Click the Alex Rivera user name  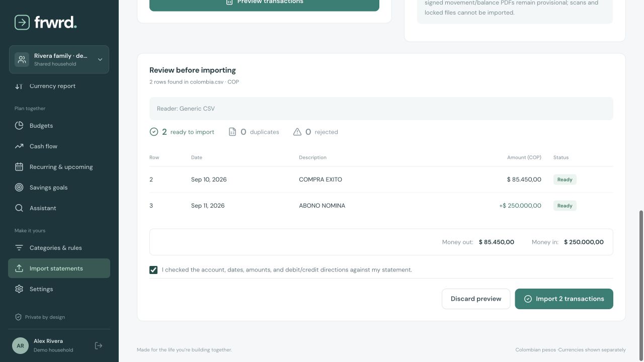pyautogui.click(x=48, y=341)
